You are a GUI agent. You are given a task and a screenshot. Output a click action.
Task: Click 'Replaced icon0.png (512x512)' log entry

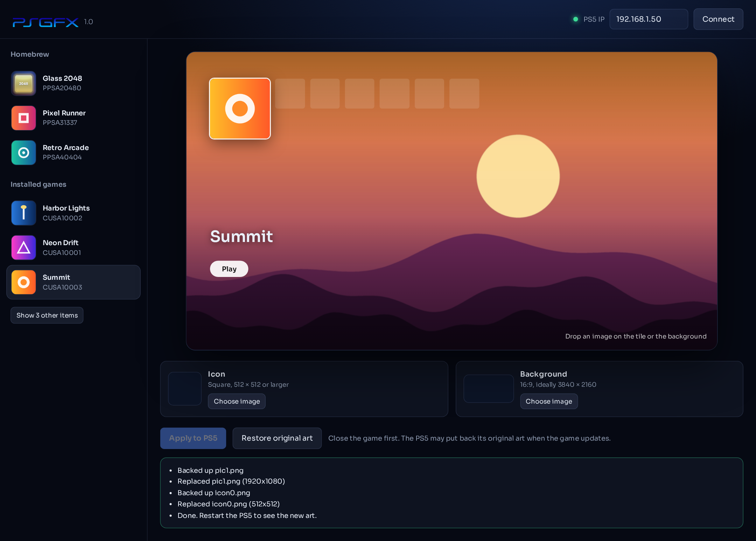(x=229, y=504)
